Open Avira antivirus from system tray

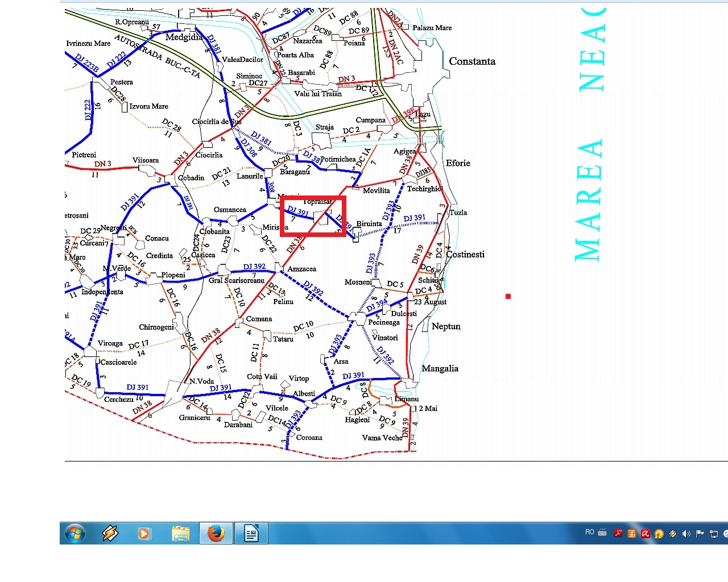click(645, 533)
